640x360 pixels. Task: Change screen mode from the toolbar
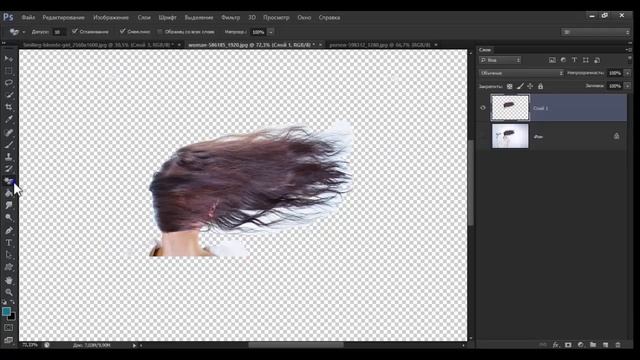tap(8, 340)
